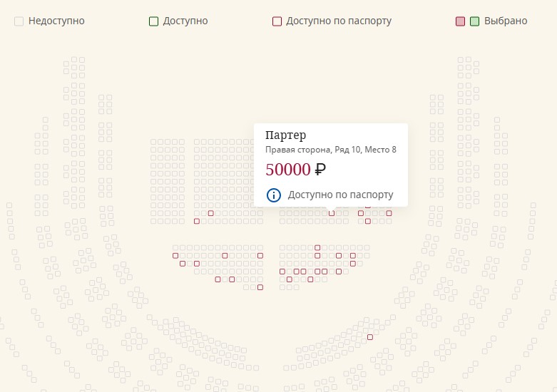Select the first seat of the row with six passport seats
This screenshot has height=392, width=557.
click(282, 272)
